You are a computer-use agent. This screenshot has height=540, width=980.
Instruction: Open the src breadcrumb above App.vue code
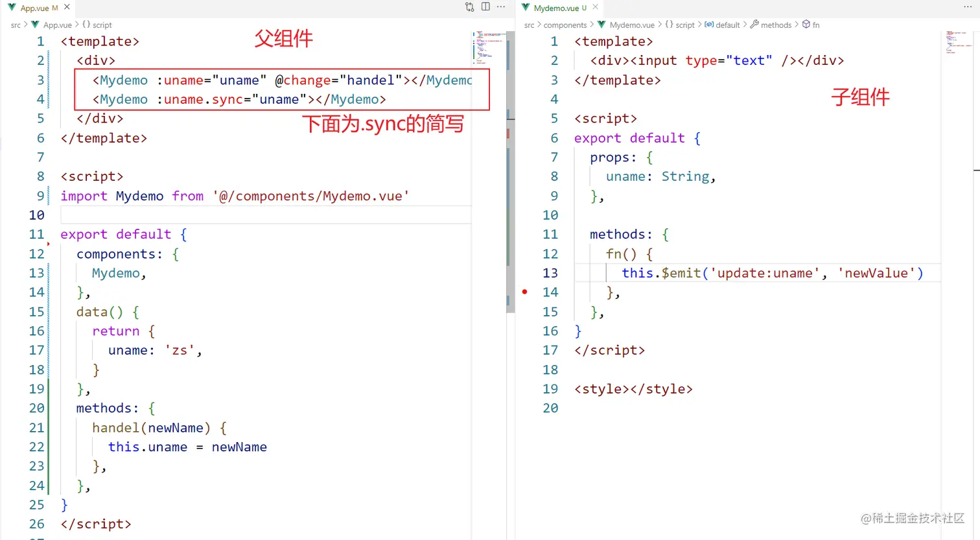click(x=16, y=25)
